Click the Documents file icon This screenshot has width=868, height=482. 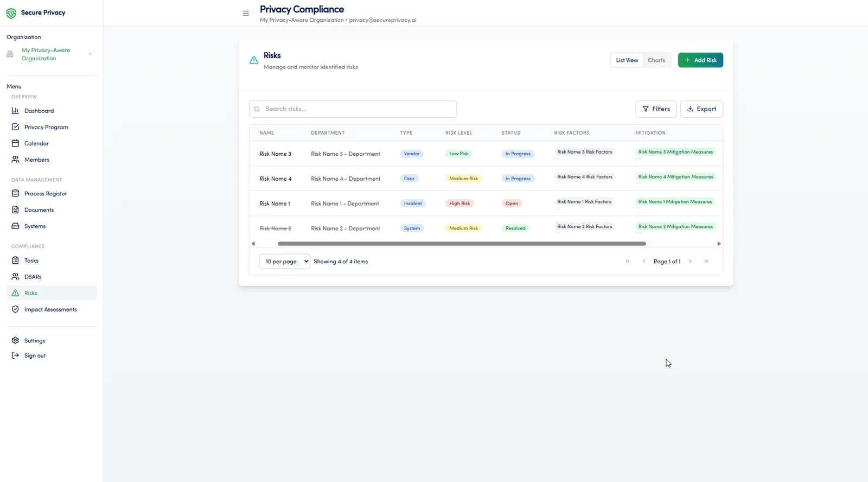pos(15,210)
